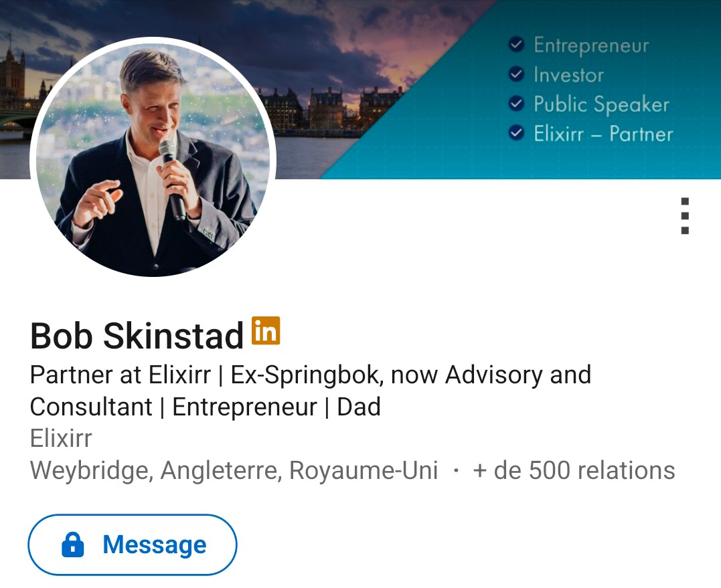The width and height of the screenshot is (721, 588).
Task: Click the checkmark beside Entrepreneur
Action: click(x=516, y=45)
